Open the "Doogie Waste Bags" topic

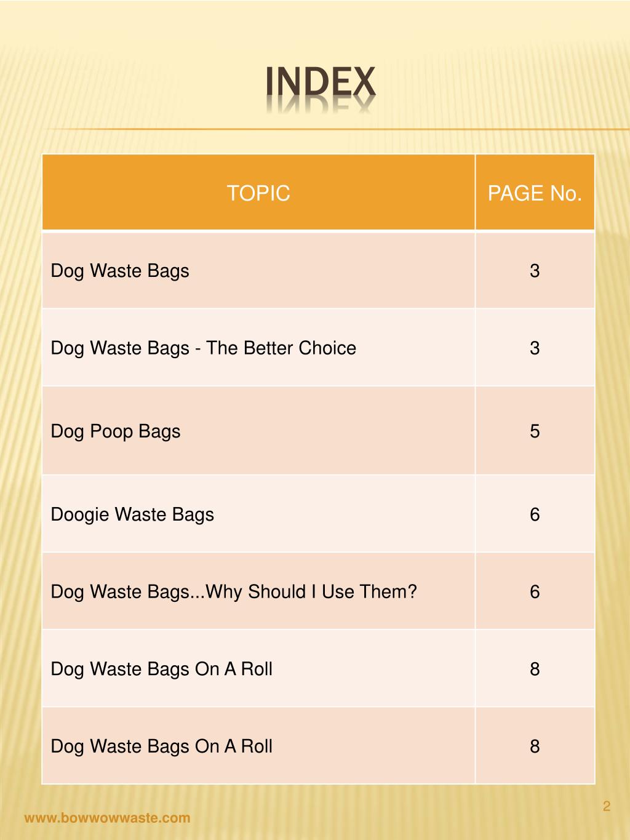pos(132,514)
